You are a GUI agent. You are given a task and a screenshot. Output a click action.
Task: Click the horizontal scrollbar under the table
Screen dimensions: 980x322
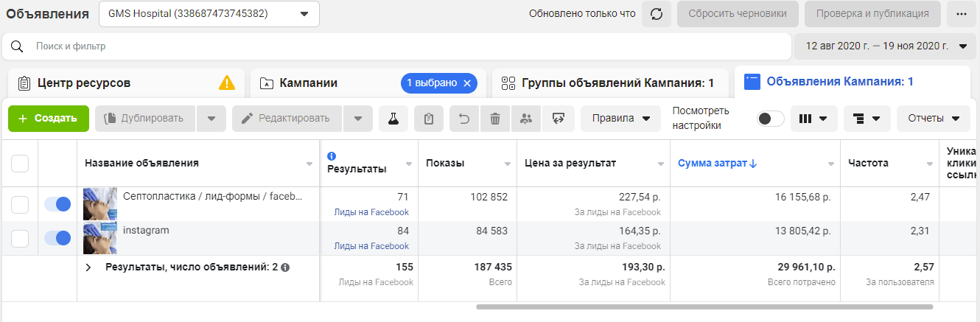(x=704, y=307)
